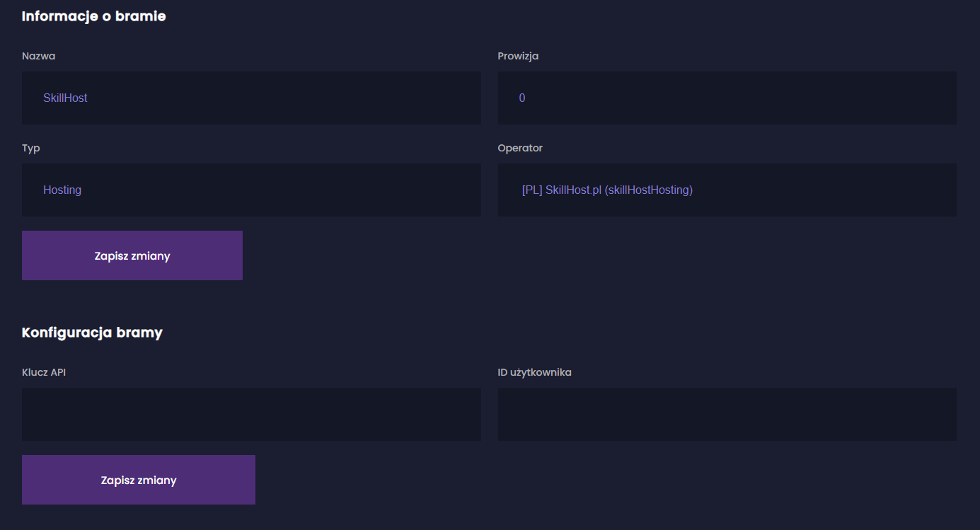Click the ID użytkownika label

point(534,372)
